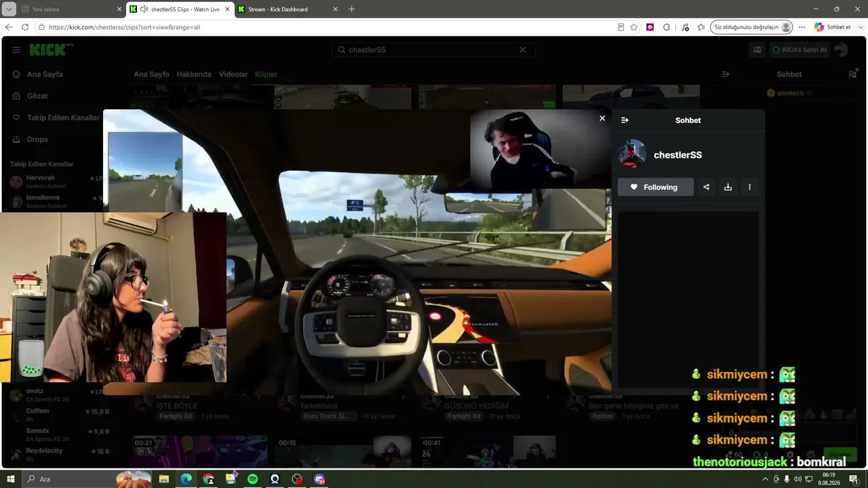This screenshot has width=868, height=488.
Task: Open browser extensions puzzle icon
Action: click(667, 27)
